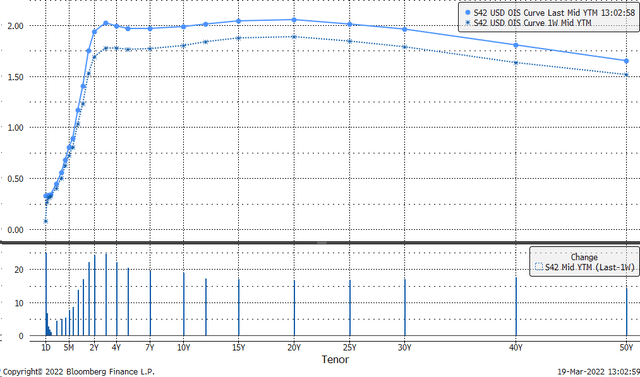Click the 1D tenor label
The width and height of the screenshot is (640, 377).
coord(46,348)
